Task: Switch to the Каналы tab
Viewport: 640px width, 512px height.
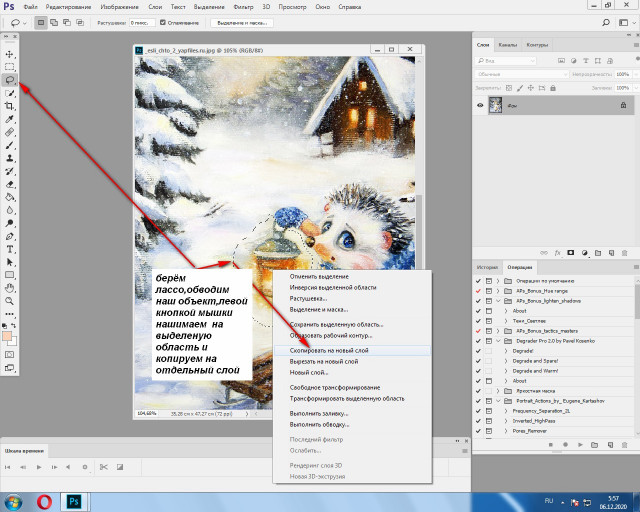Action: click(x=508, y=45)
